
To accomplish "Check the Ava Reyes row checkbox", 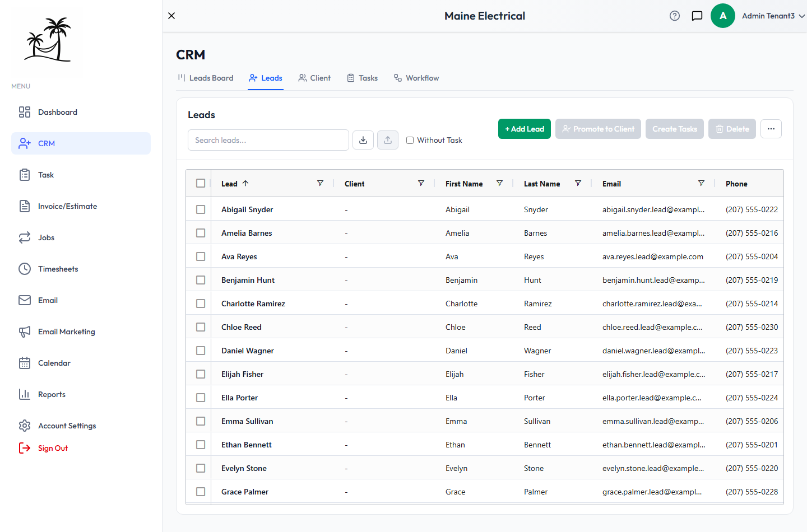I will (x=201, y=256).
